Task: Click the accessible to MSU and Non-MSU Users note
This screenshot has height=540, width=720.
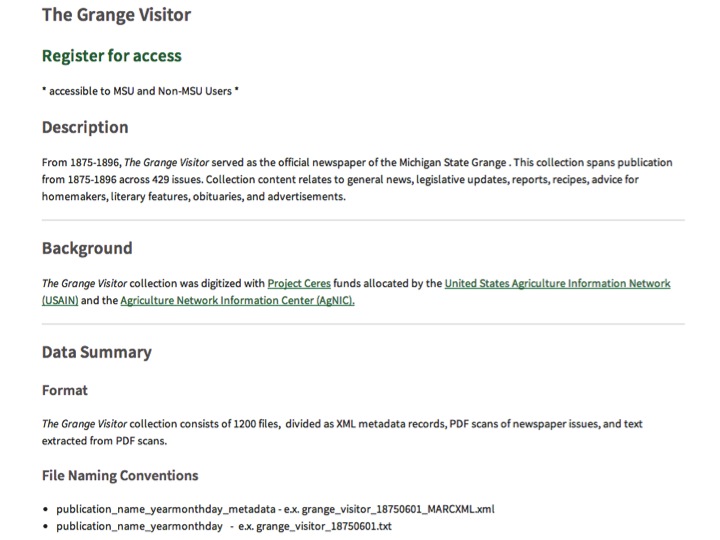Action: tap(140, 91)
